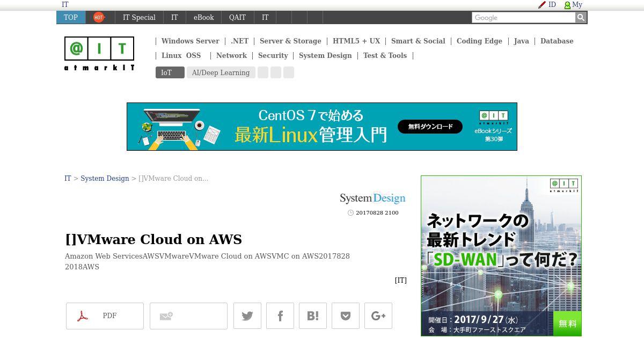The height and width of the screenshot is (338, 644).
Task: Click the AI/Deep Learning tag button
Action: [x=221, y=72]
